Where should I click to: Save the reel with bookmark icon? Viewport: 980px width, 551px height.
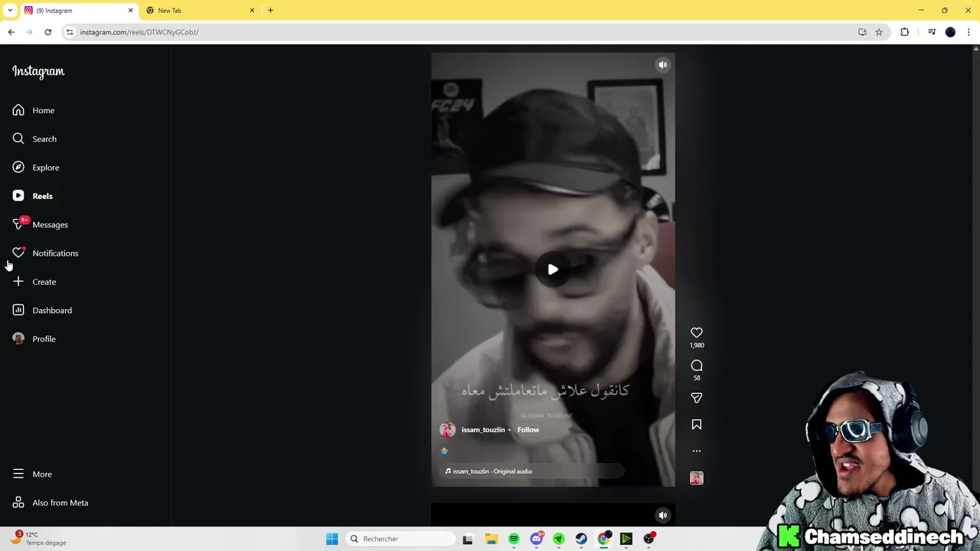coord(697,425)
